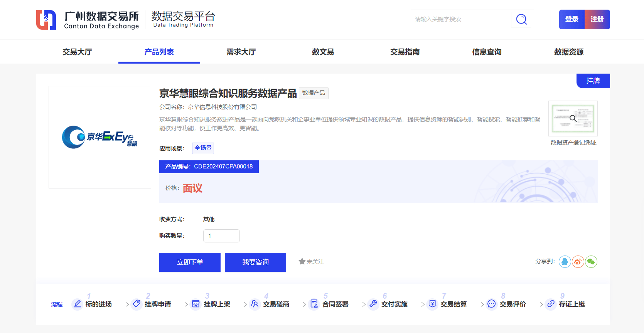The height and width of the screenshot is (333, 644).
Task: Click the Canton Data Exchange logo
Action: coord(88,20)
